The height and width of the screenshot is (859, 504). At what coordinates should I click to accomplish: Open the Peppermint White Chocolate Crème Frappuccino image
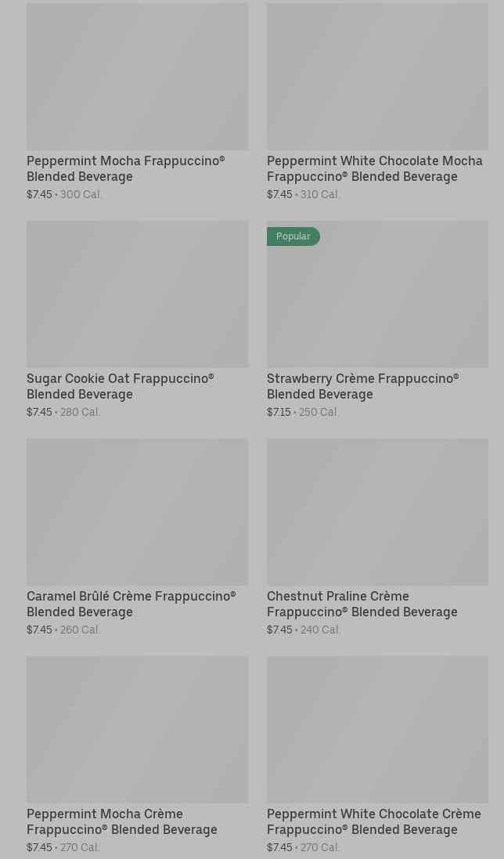(x=377, y=729)
